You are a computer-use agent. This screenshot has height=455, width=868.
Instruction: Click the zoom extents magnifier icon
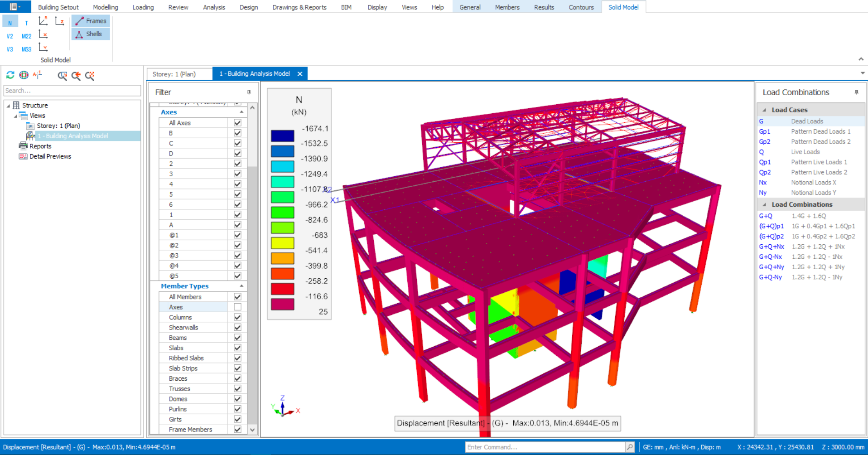[90, 76]
